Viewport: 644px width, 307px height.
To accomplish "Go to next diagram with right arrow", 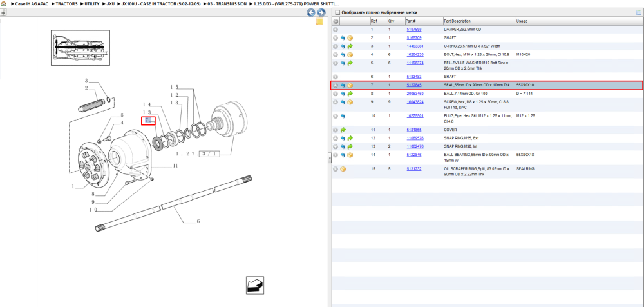I will (321, 13).
